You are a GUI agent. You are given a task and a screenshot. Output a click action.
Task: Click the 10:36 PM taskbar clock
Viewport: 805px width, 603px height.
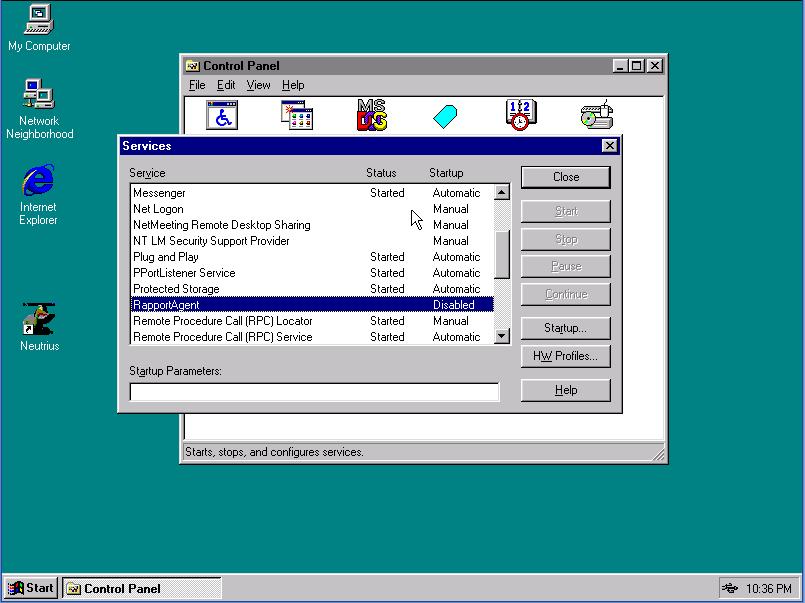(769, 588)
